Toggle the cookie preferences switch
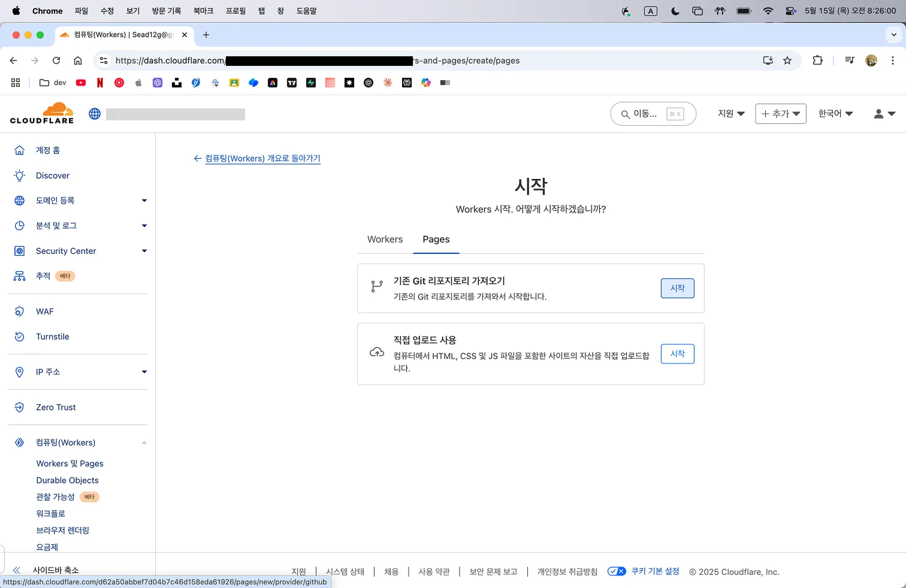Image resolution: width=906 pixels, height=588 pixels. click(617, 571)
